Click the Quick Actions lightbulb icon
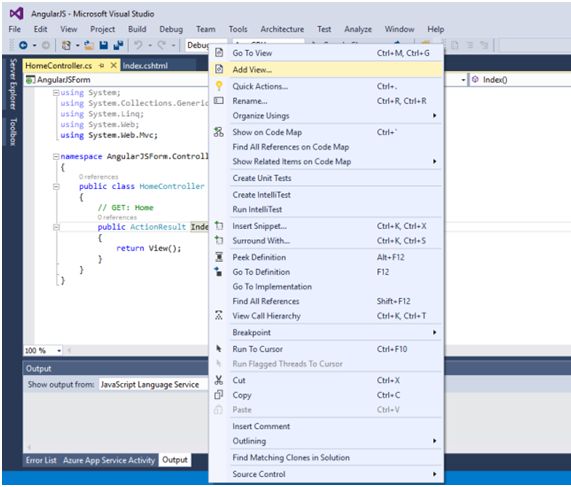 pyautogui.click(x=219, y=86)
